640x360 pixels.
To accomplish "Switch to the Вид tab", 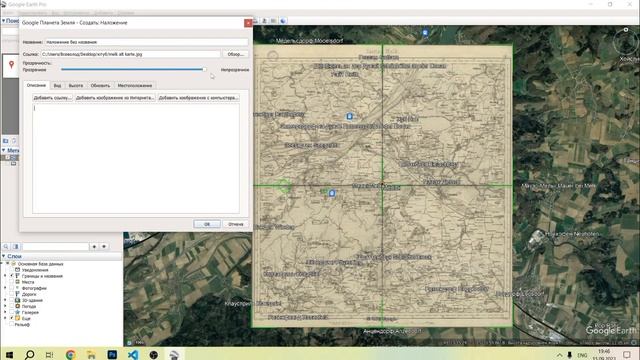I will click(x=58, y=86).
